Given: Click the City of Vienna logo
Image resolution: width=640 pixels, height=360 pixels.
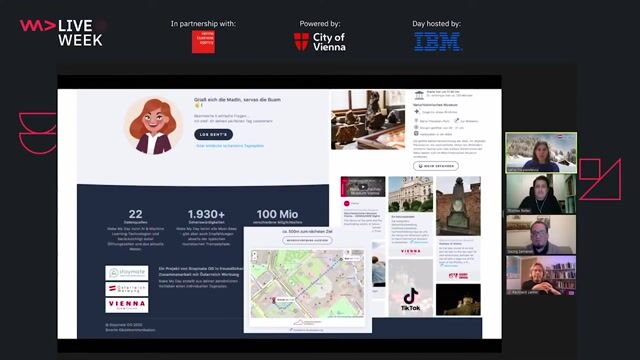Looking at the screenshot, I should 320,42.
